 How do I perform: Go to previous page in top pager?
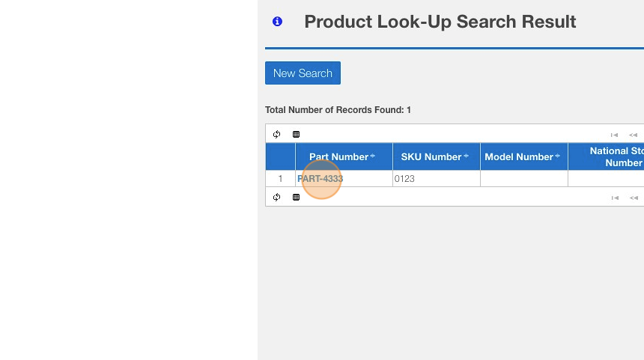(x=634, y=135)
